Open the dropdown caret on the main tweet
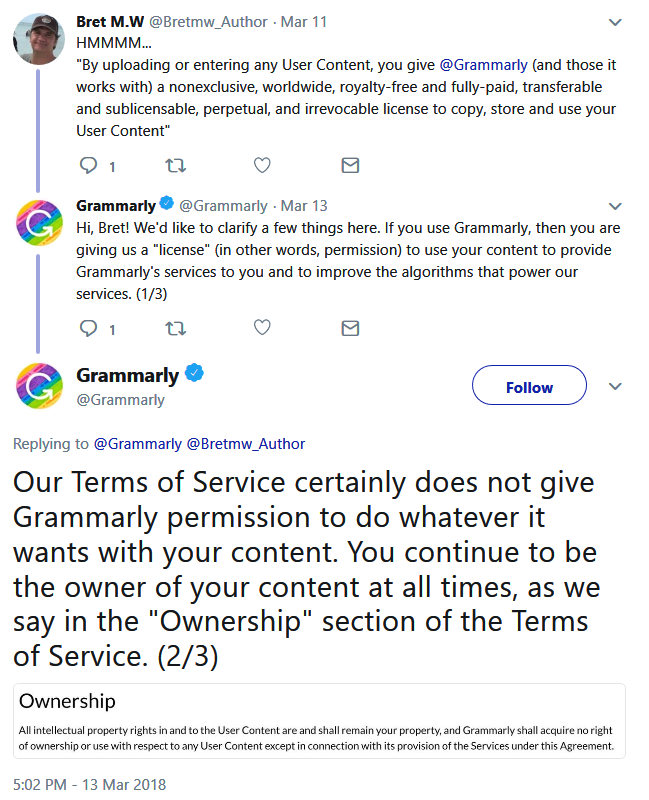 click(x=615, y=384)
